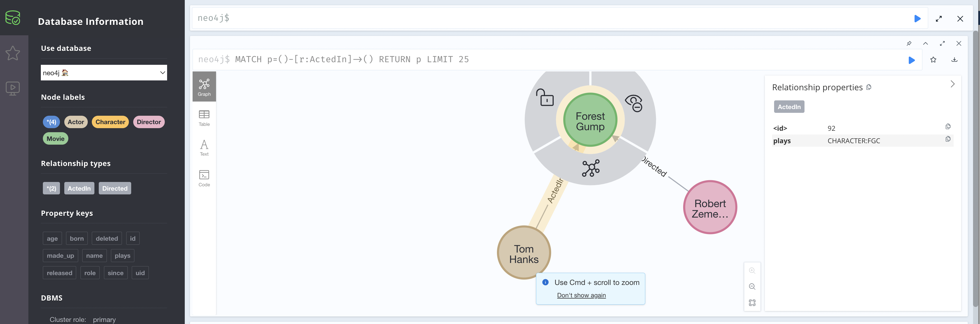
Task: Click the role property key
Action: (90, 273)
